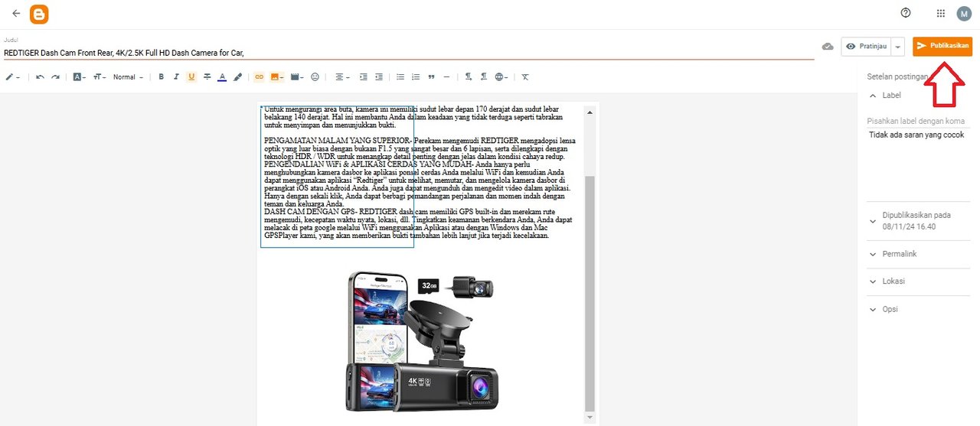The height and width of the screenshot is (426, 980).
Task: Open the insert image menu
Action: pyautogui.click(x=277, y=77)
